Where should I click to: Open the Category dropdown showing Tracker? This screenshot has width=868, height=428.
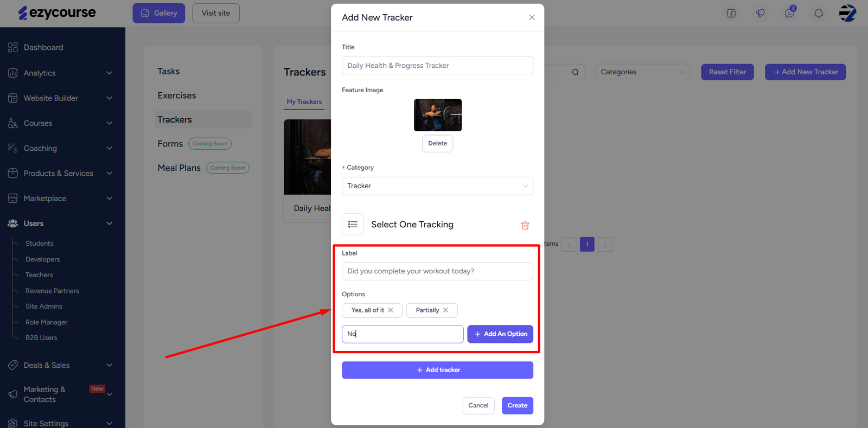(437, 186)
